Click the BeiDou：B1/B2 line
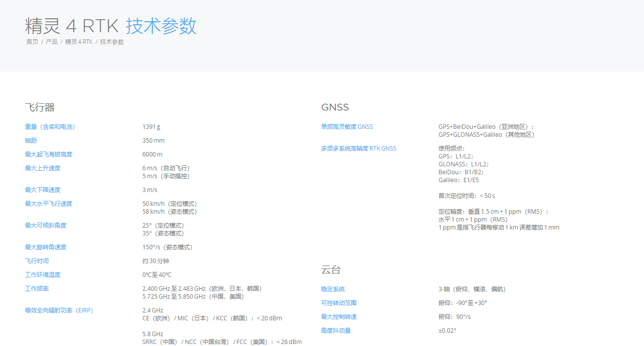This screenshot has height=346, width=644. coord(461,172)
